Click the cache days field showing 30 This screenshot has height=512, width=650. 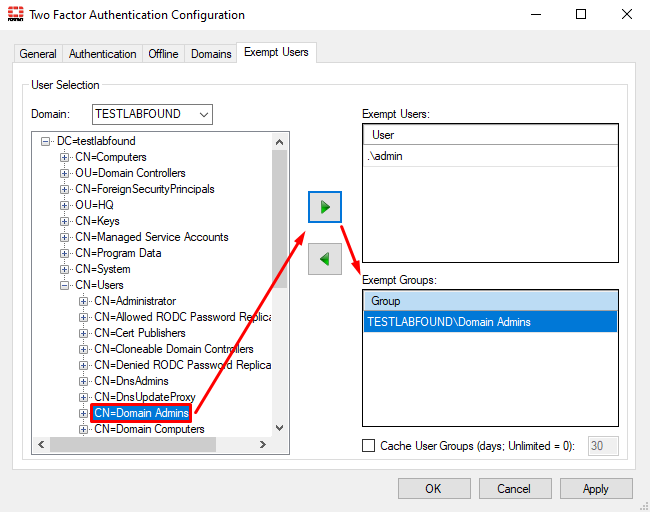click(603, 446)
